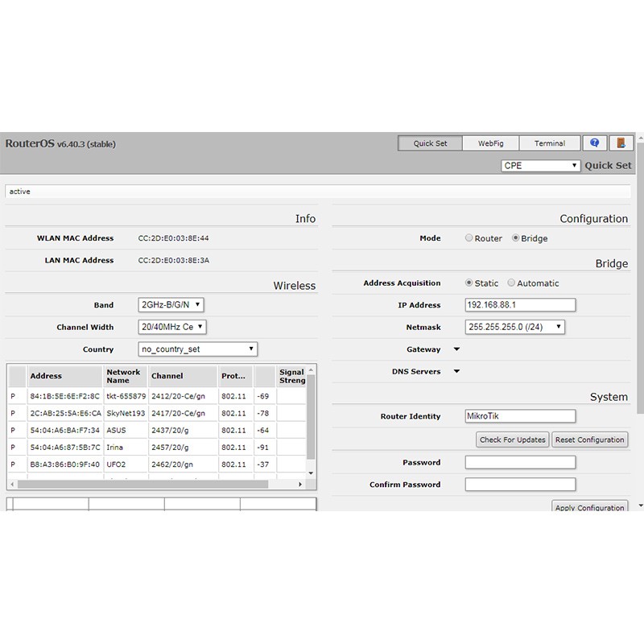Click the network table's scroll-right arrow

tap(301, 485)
